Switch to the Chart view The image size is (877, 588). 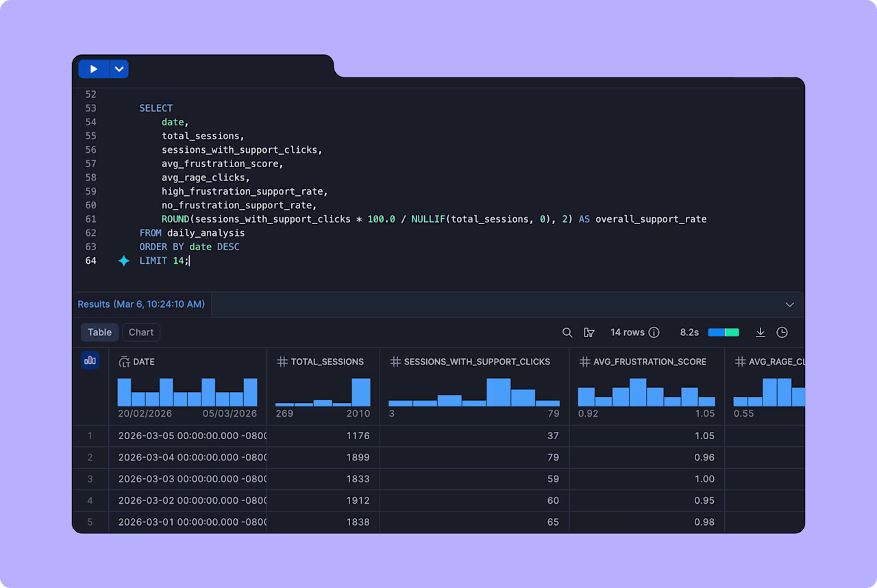tap(141, 332)
